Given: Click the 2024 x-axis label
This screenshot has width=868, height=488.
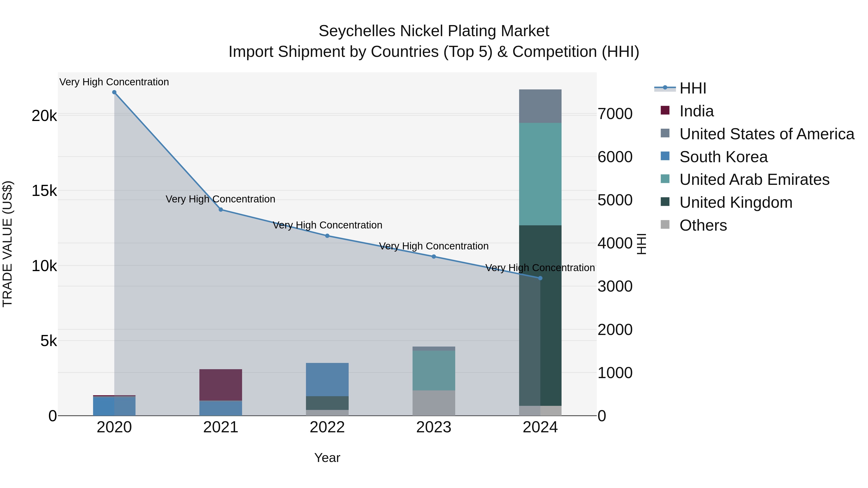Looking at the screenshot, I should (540, 427).
